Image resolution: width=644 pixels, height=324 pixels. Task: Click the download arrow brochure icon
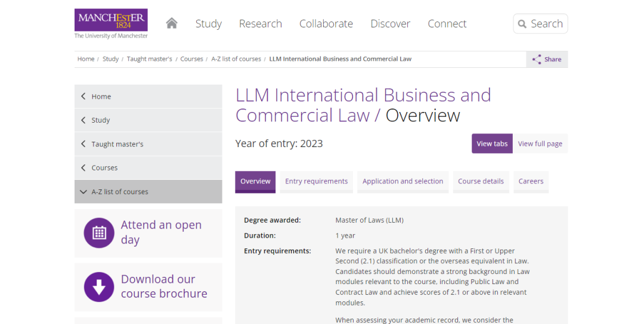pos(99,287)
